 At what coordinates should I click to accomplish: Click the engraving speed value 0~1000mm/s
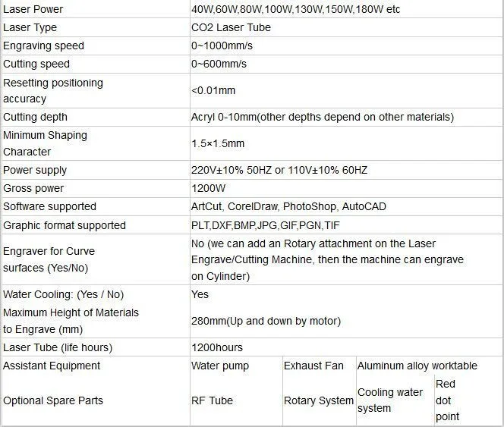222,46
